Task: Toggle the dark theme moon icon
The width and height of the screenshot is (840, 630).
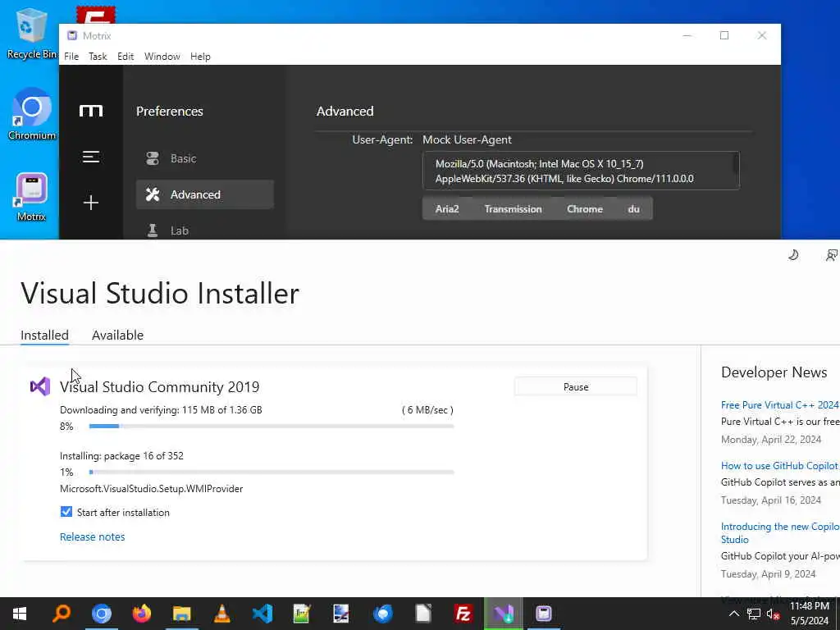Action: coord(793,255)
